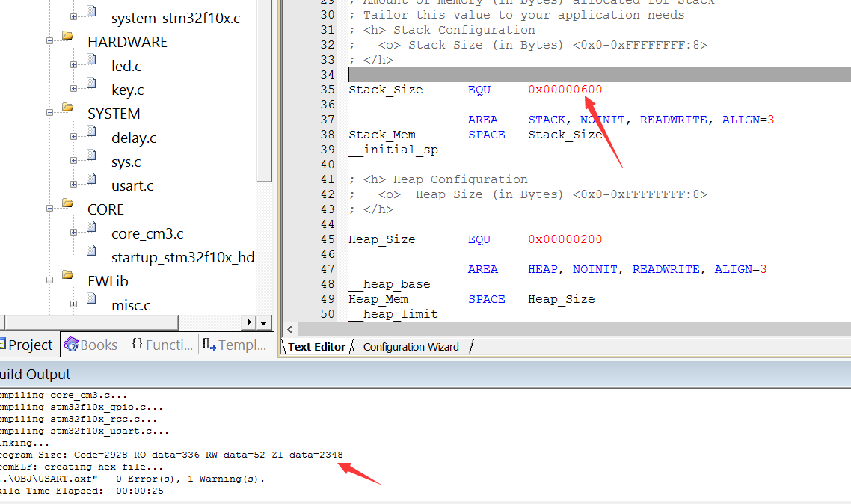Place cursor on empty line 34
851x504 pixels.
(599, 75)
